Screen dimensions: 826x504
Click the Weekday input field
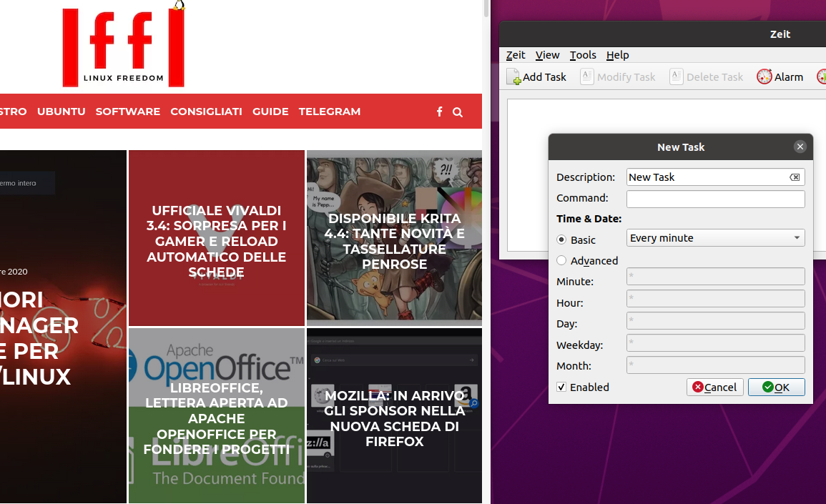click(x=715, y=342)
